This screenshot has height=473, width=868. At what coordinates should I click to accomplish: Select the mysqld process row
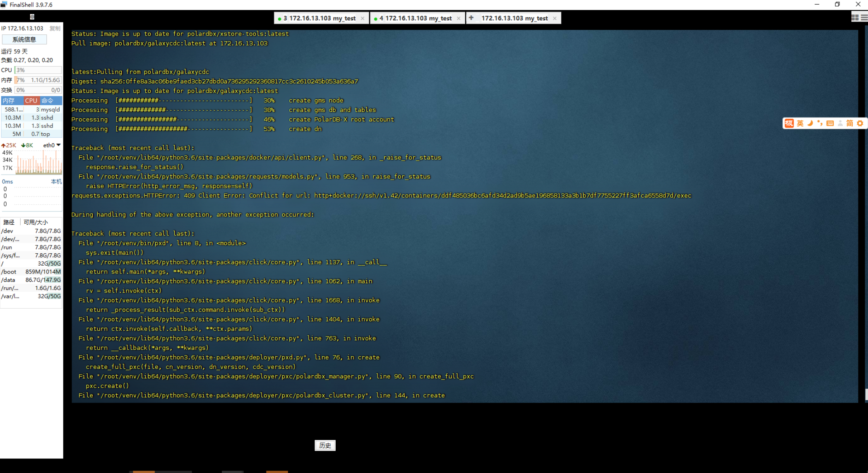[x=32, y=110]
